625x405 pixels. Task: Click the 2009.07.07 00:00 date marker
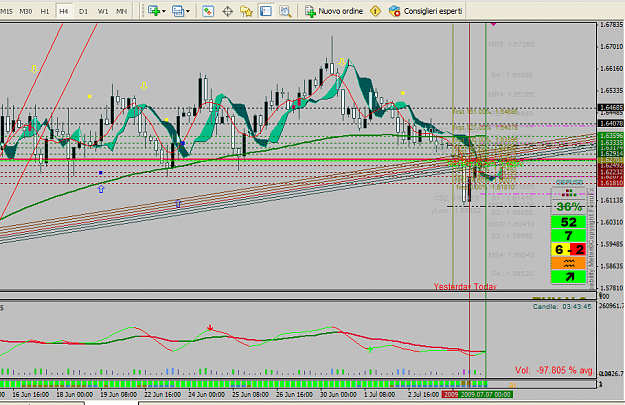click(x=485, y=395)
